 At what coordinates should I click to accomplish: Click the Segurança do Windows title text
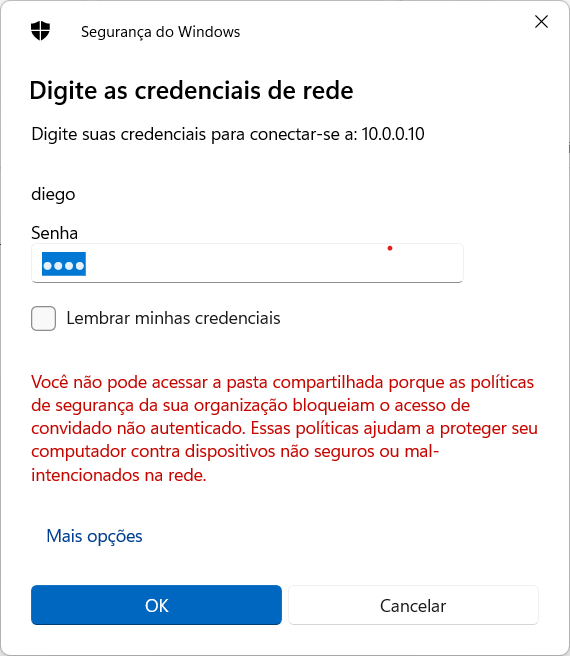tap(160, 32)
